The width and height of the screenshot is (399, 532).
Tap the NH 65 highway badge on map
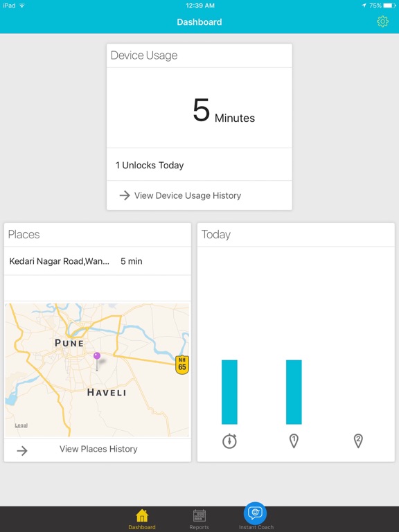[182, 365]
